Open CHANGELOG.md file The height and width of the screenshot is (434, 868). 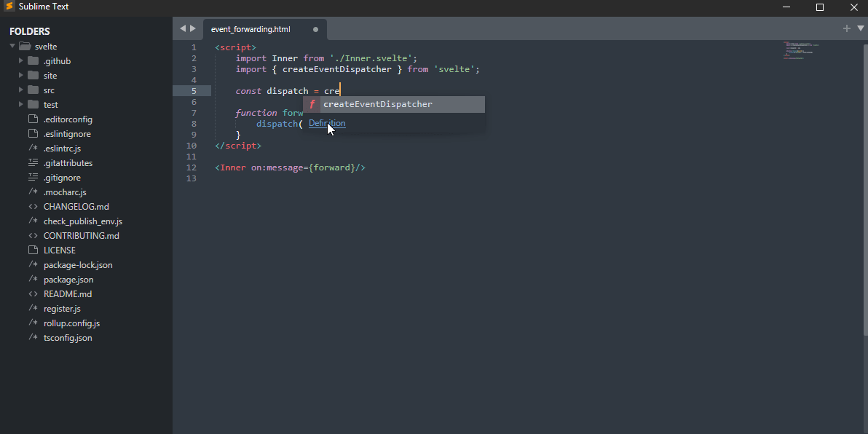coord(76,207)
